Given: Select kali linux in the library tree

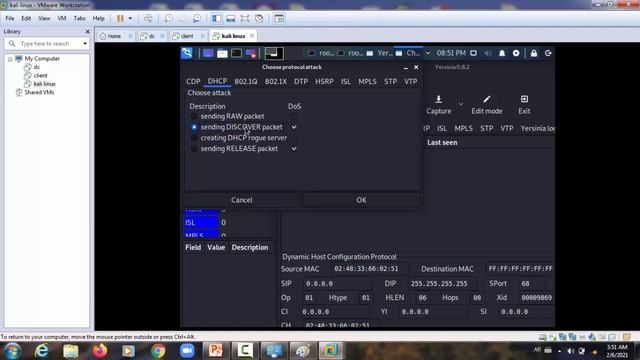Looking at the screenshot, I should coord(44,84).
